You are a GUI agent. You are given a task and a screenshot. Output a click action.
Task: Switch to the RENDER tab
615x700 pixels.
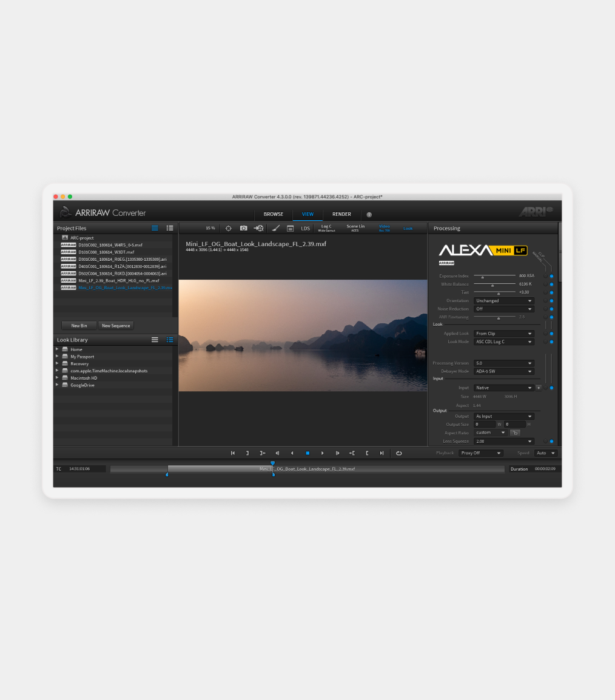[341, 214]
